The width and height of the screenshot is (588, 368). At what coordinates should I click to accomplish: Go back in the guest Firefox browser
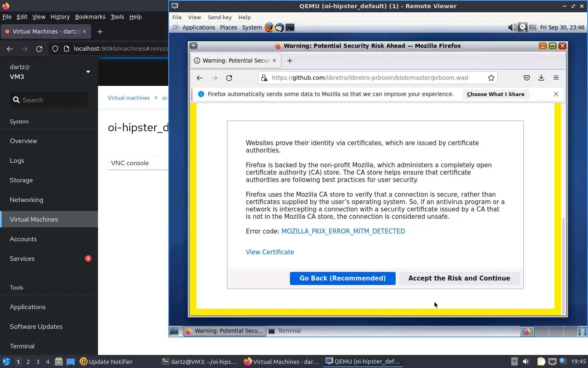[199, 78]
